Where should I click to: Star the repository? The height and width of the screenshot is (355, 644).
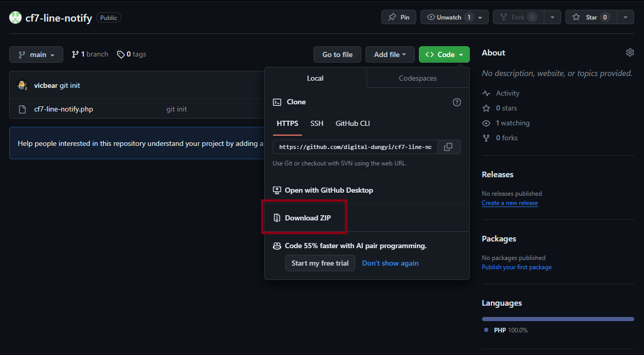click(591, 17)
